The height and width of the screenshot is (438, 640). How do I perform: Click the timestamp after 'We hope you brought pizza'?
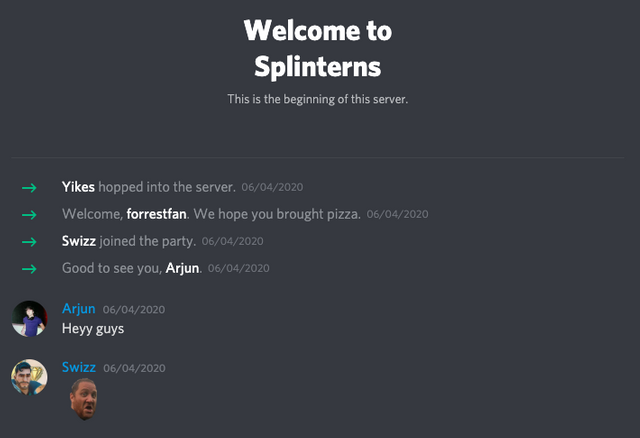[397, 214]
